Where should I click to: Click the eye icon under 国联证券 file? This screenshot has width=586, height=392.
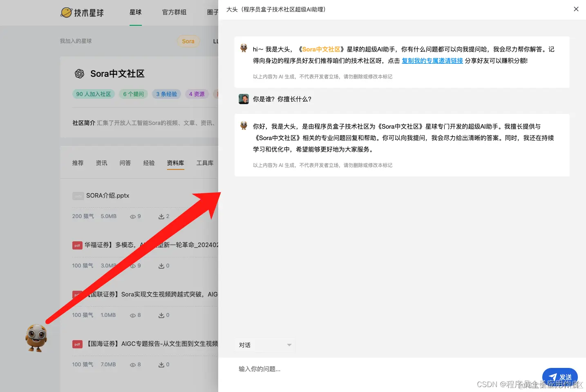click(x=133, y=316)
